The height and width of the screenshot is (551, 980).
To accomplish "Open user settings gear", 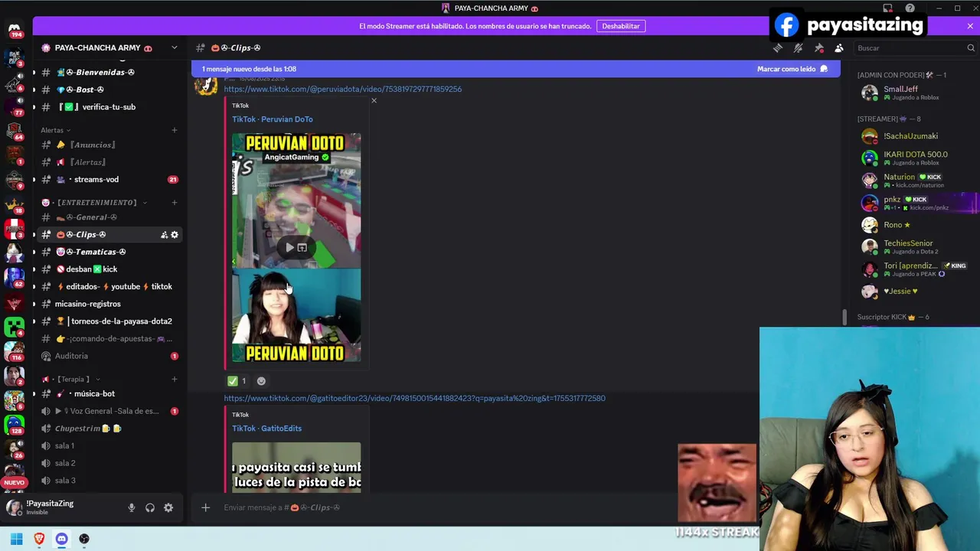I will pyautogui.click(x=168, y=507).
